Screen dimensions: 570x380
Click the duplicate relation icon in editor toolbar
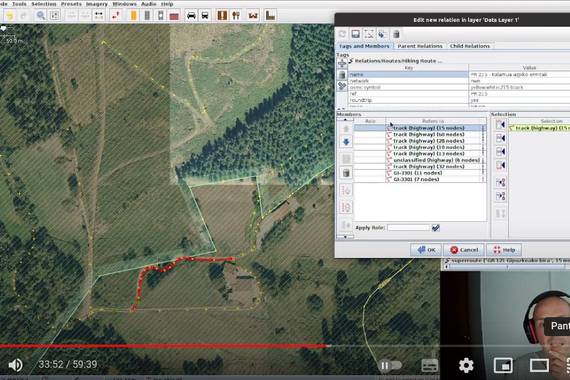tap(382, 34)
